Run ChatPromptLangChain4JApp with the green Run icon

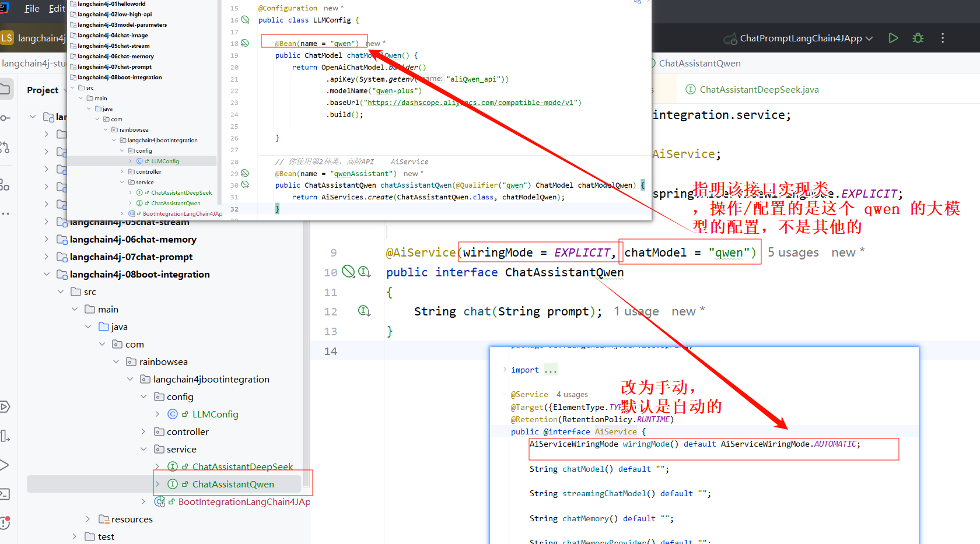click(x=893, y=37)
